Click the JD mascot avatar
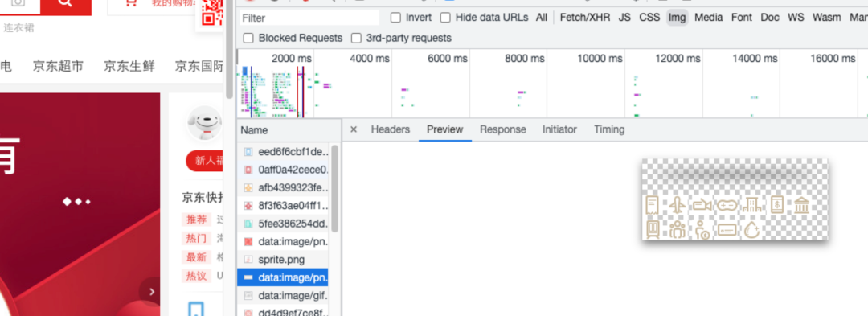 pos(205,123)
